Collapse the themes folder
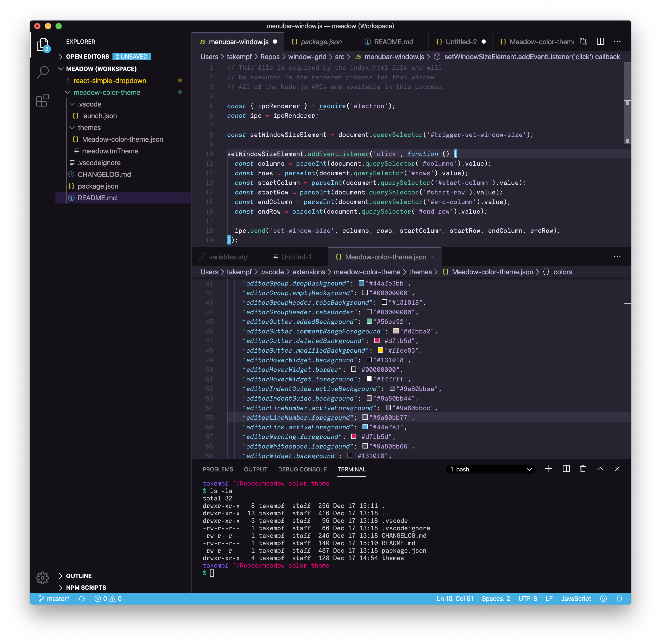This screenshot has width=661, height=644. coord(89,128)
